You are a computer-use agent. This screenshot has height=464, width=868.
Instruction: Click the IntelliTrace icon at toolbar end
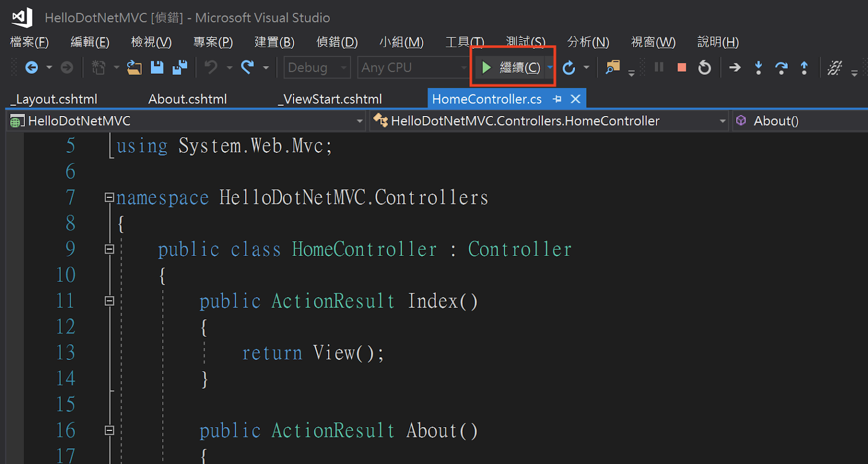pyautogui.click(x=834, y=68)
